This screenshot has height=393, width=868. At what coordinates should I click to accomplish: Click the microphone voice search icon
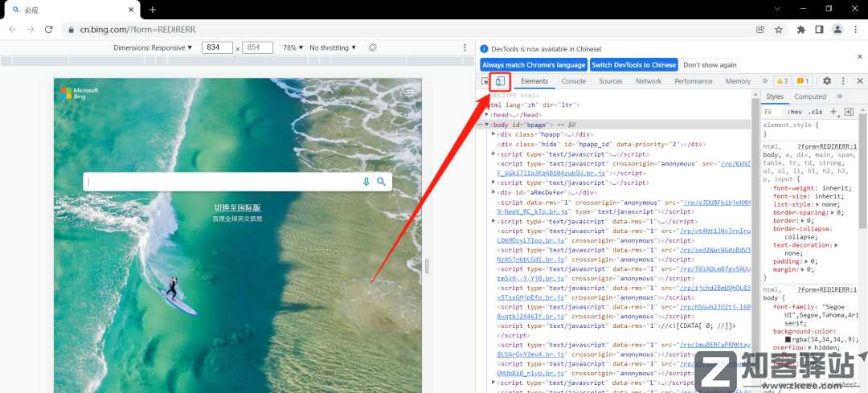[x=366, y=182]
